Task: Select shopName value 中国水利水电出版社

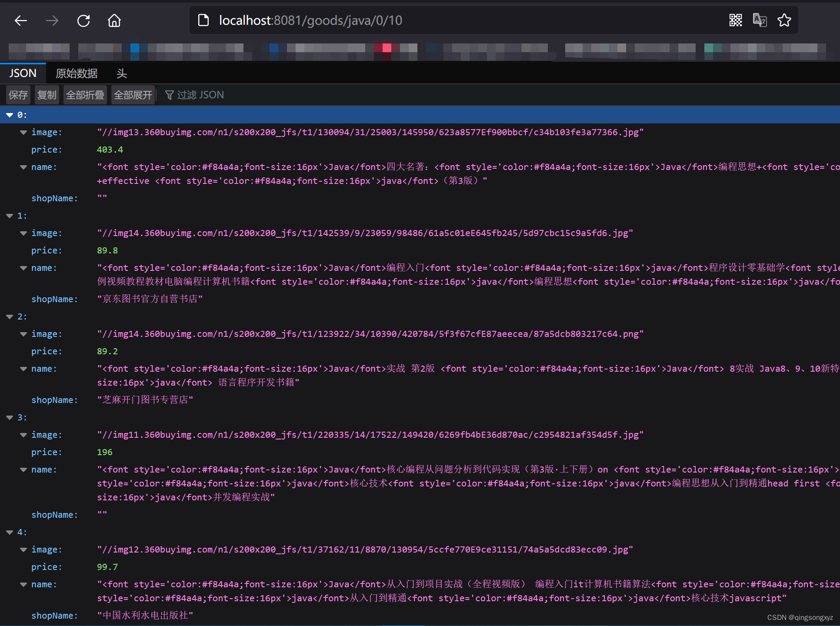Action: click(145, 616)
